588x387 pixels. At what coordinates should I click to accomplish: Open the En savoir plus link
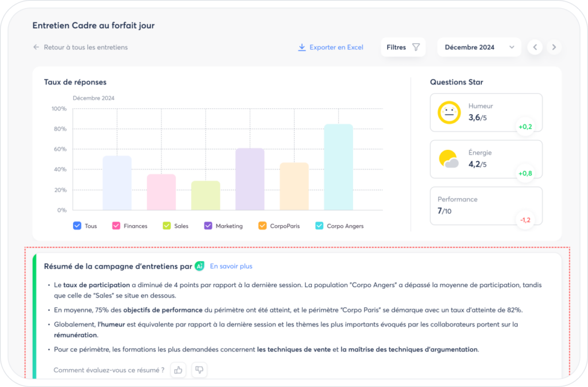coord(231,266)
